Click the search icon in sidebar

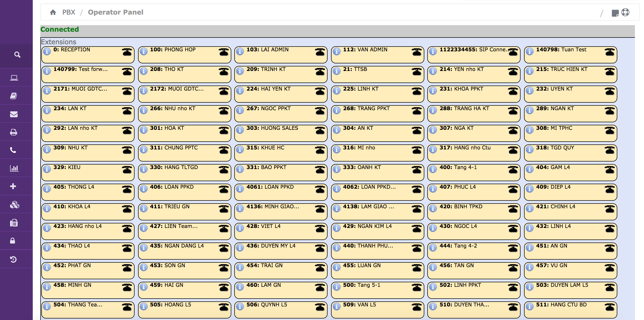17,55
